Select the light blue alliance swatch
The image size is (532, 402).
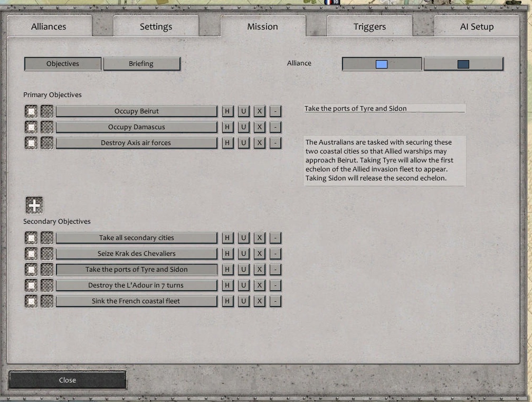coord(381,63)
